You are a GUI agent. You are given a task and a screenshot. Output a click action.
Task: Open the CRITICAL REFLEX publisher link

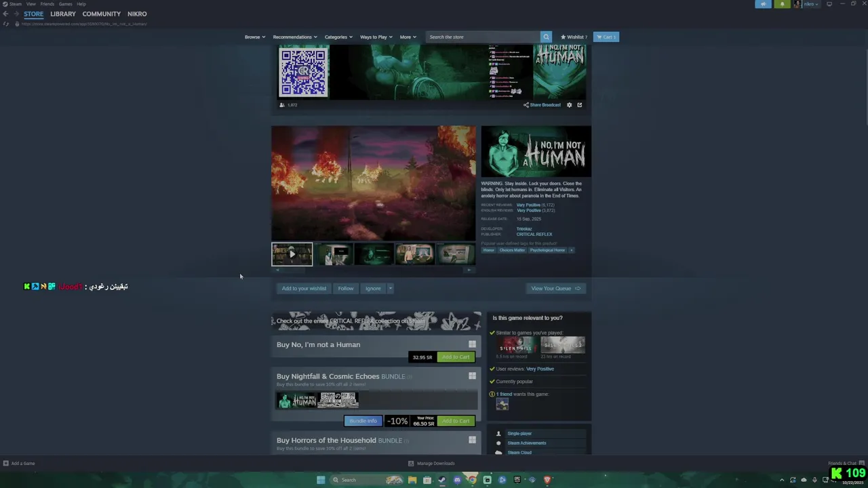point(534,235)
